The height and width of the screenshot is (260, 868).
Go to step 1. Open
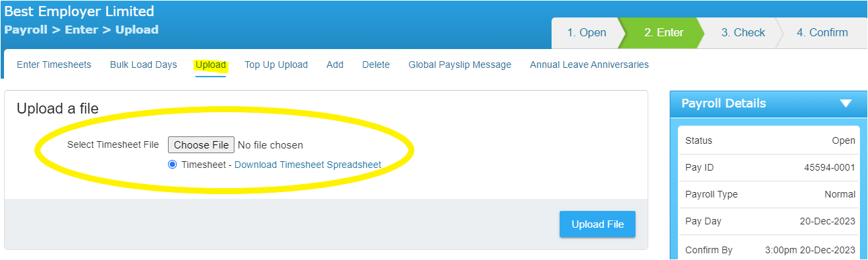587,32
